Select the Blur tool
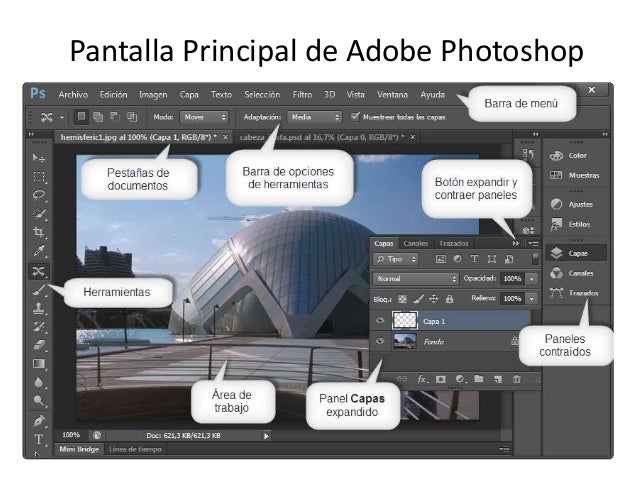 pos(39,382)
